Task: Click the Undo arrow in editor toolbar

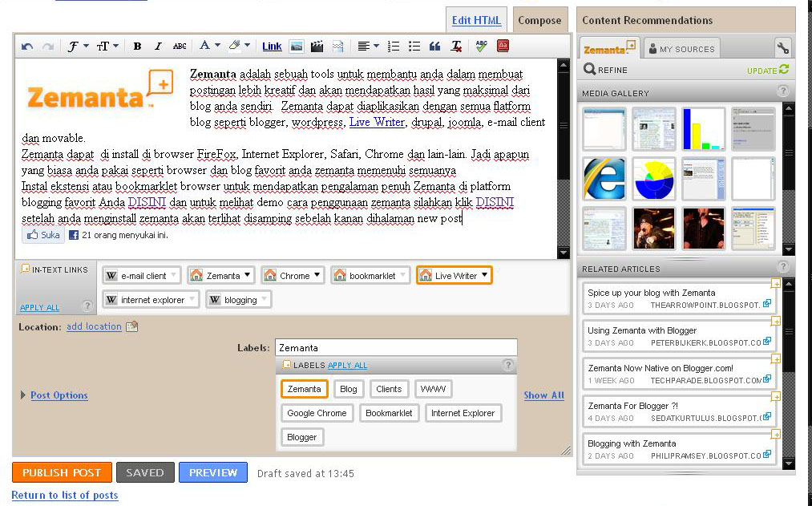Action: 27,47
